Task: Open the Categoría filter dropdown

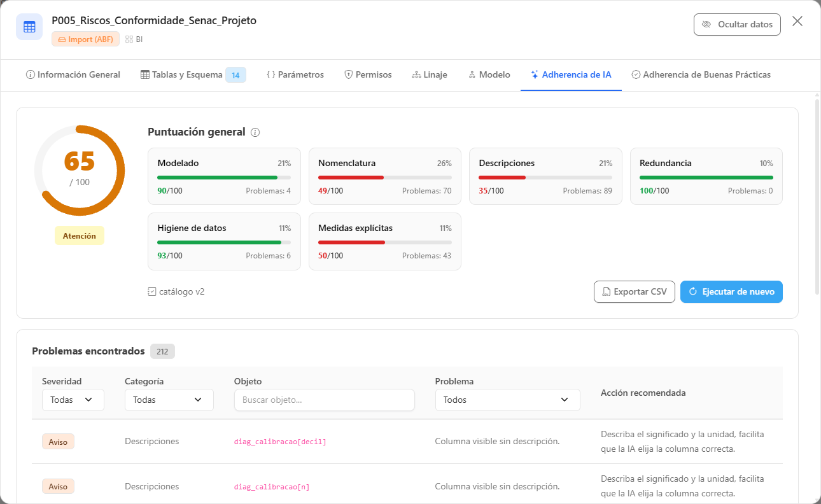Action: point(169,400)
